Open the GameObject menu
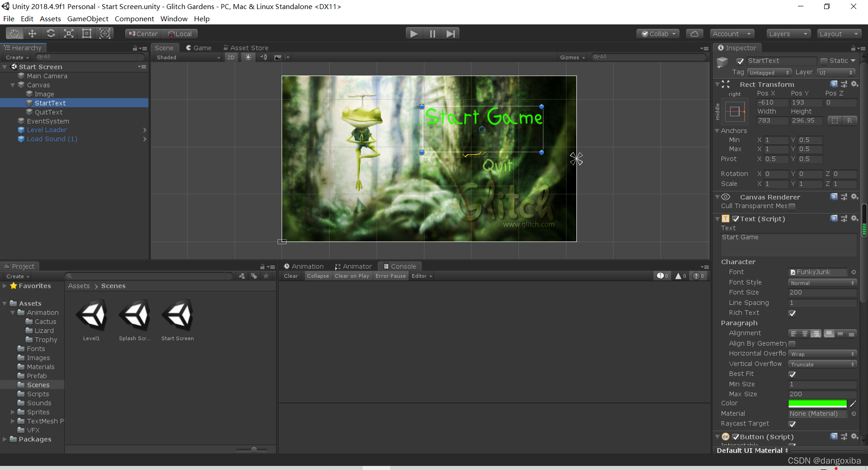The image size is (868, 470). (88, 19)
